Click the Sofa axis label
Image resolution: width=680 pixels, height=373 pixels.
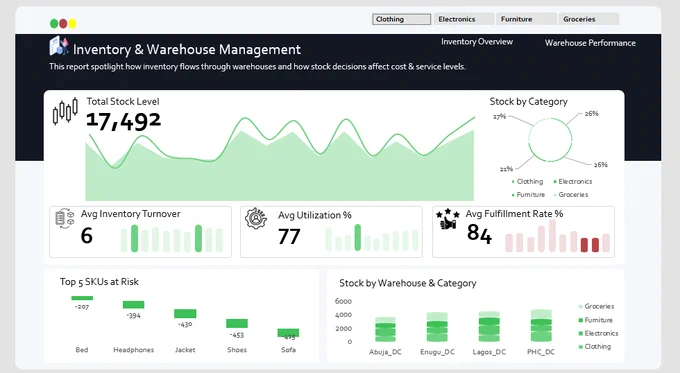point(288,350)
